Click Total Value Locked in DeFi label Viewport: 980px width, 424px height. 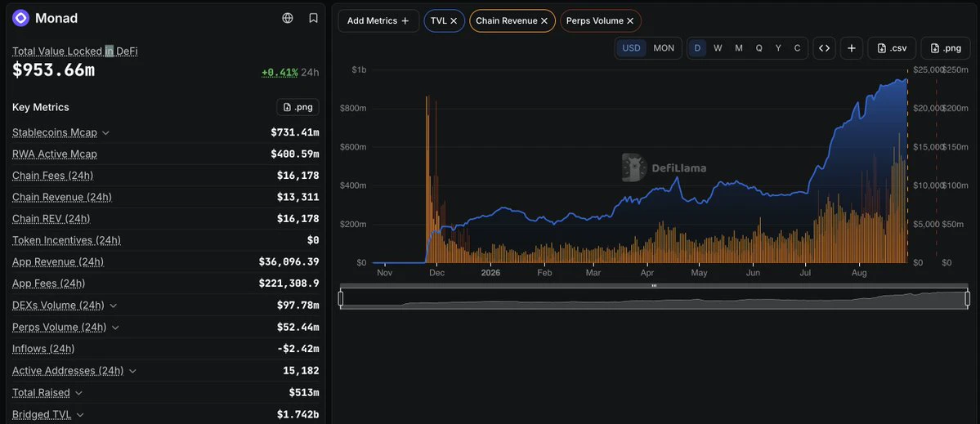point(75,51)
